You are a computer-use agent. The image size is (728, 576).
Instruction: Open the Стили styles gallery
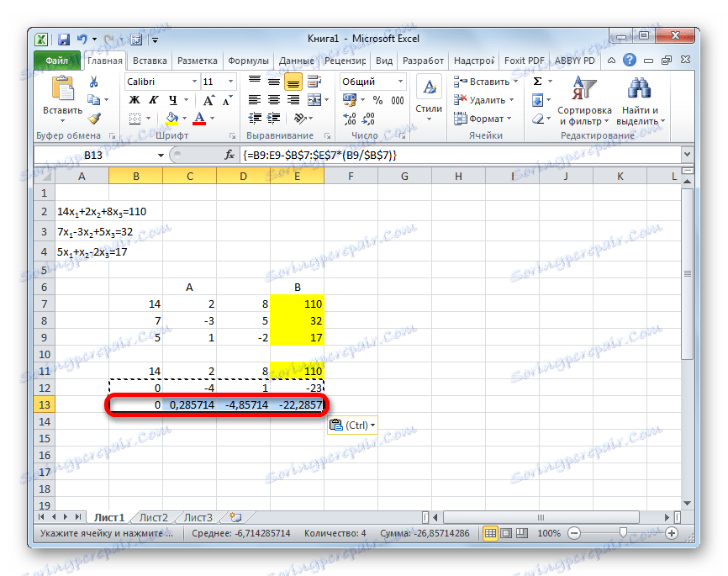(429, 100)
